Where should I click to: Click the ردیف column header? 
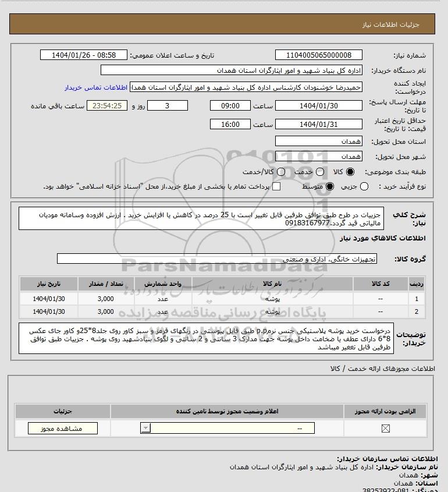click(x=417, y=284)
